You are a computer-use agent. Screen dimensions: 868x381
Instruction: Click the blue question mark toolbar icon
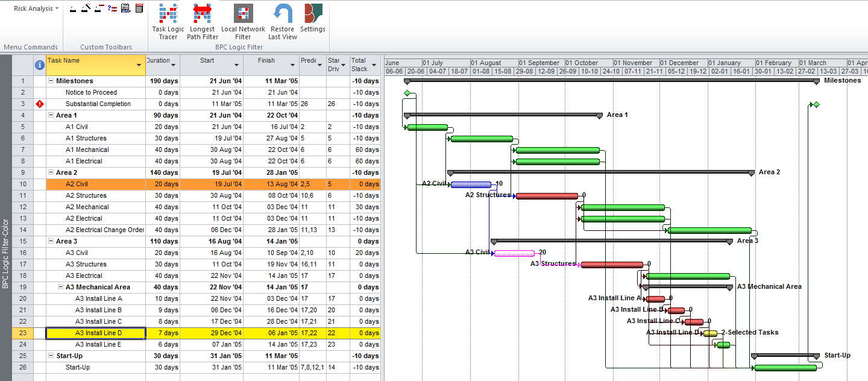112,8
